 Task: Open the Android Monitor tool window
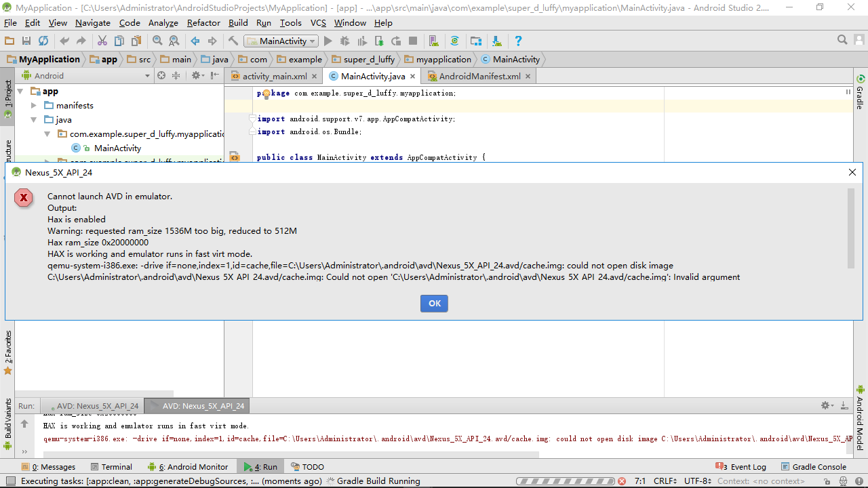coord(188,467)
